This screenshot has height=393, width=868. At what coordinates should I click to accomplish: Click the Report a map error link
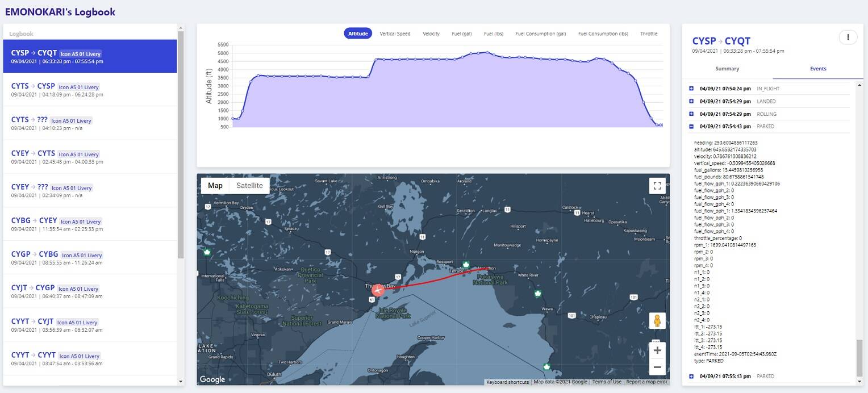646,382
